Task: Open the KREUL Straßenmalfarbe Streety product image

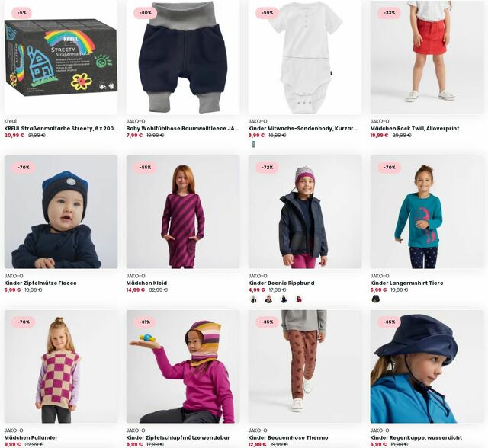Action: 61,57
